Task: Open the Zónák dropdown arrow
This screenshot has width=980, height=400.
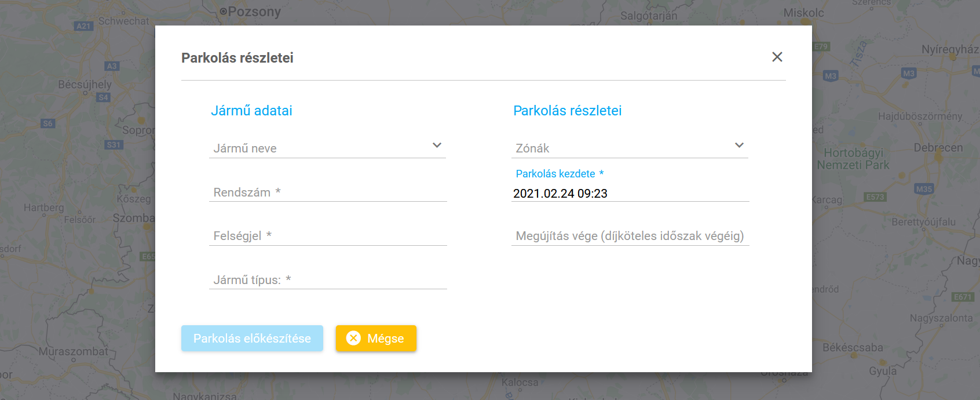Action: pyautogui.click(x=739, y=146)
